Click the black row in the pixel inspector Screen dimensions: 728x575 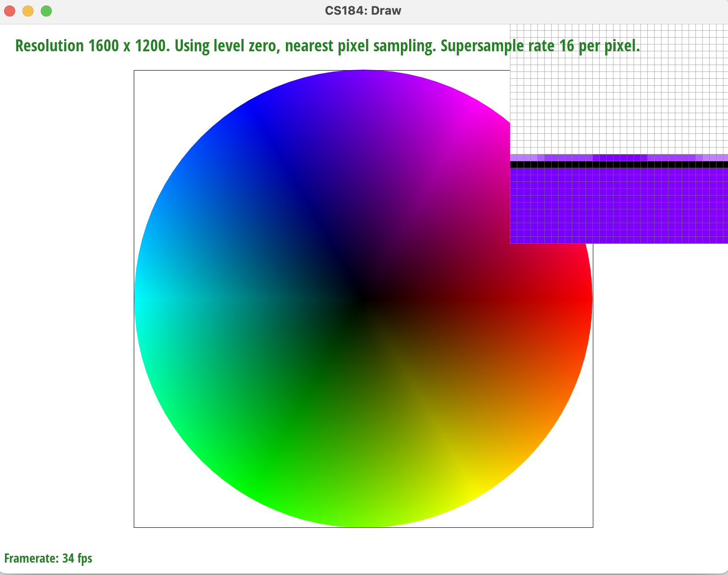(x=619, y=164)
